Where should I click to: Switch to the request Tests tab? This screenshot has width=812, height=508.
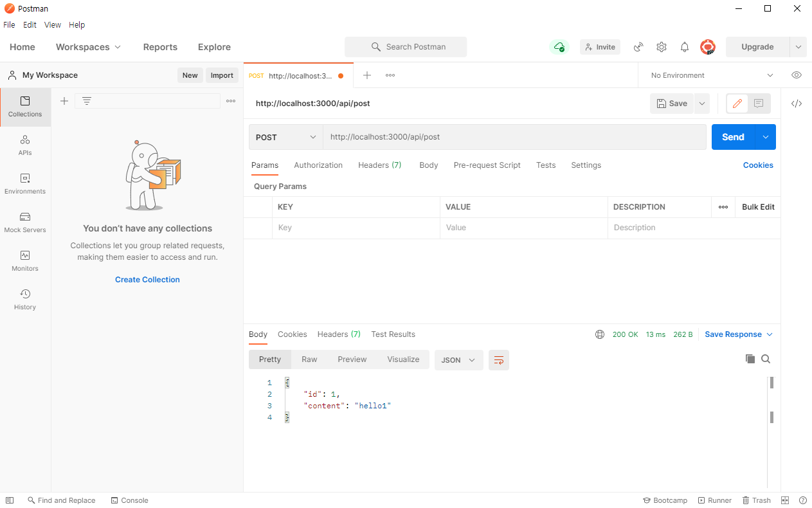[x=546, y=165]
